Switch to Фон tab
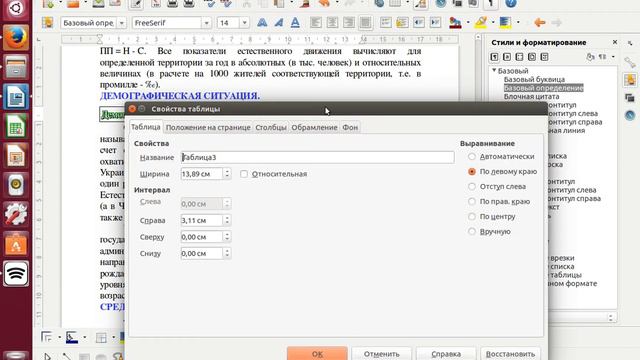The width and height of the screenshot is (640, 360). [x=350, y=127]
